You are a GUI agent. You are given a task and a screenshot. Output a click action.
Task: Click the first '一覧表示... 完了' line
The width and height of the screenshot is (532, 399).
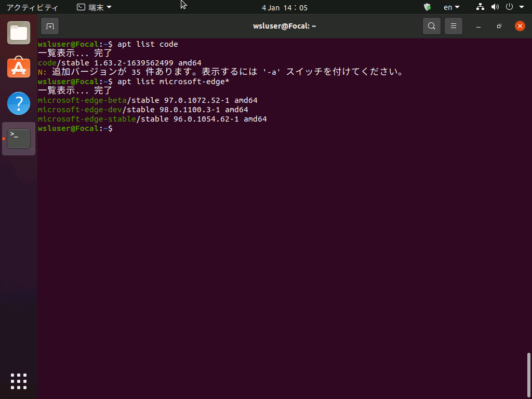pyautogui.click(x=75, y=54)
